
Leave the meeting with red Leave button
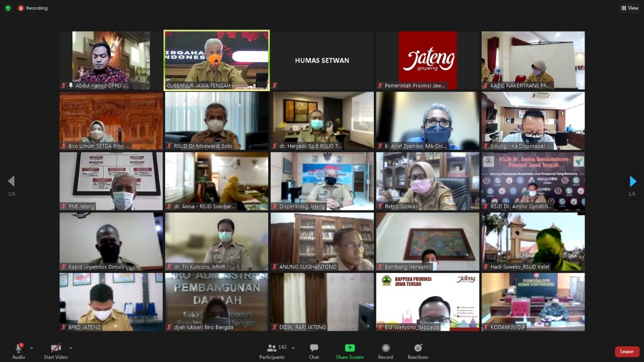point(626,351)
